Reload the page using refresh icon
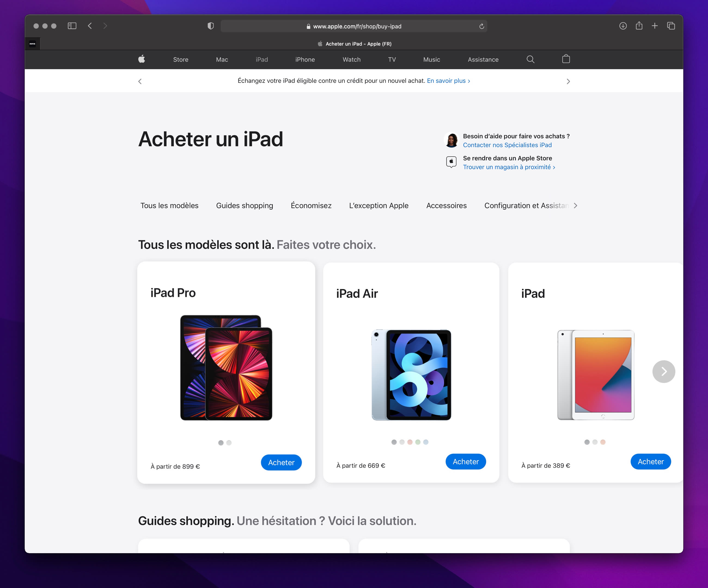Viewport: 708px width, 588px height. pos(481,26)
